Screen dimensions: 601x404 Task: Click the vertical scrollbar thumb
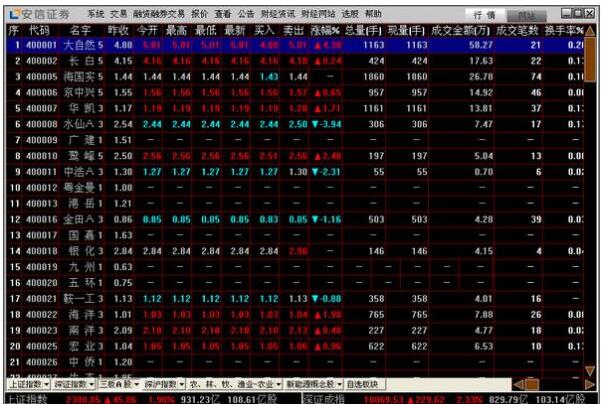click(590, 59)
